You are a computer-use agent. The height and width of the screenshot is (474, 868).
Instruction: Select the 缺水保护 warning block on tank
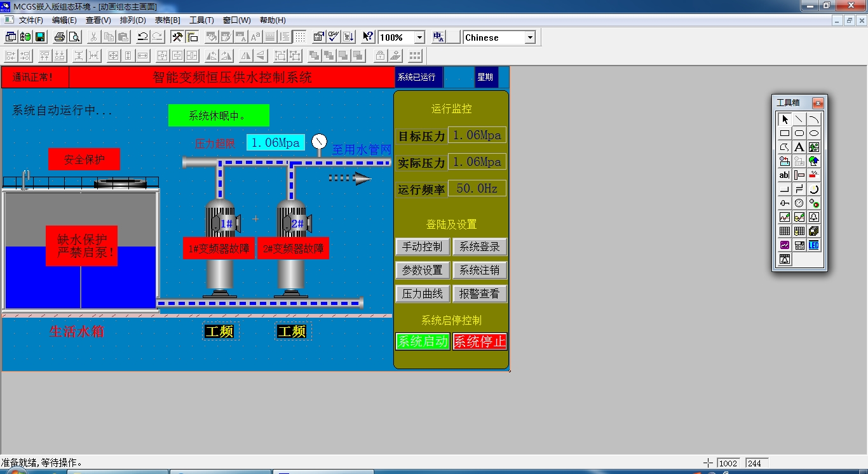tap(81, 246)
